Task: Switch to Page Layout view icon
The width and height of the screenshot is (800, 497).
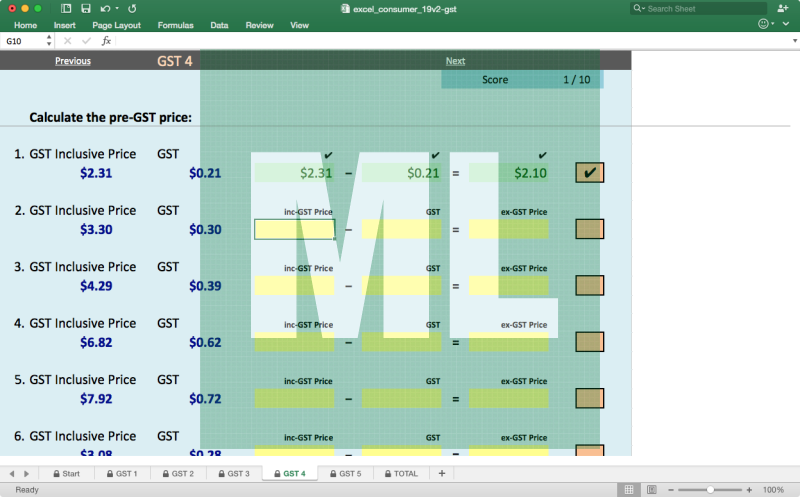Action: pos(652,490)
